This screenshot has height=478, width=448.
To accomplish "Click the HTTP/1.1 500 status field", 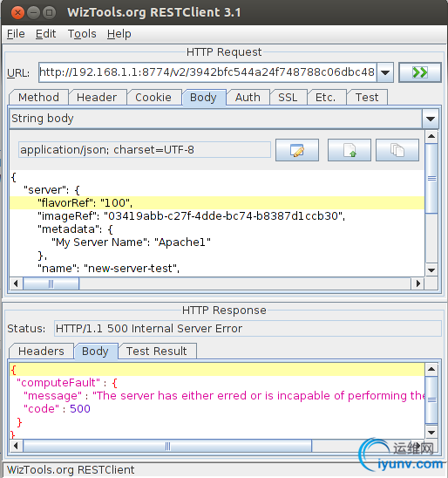I will coord(248,328).
